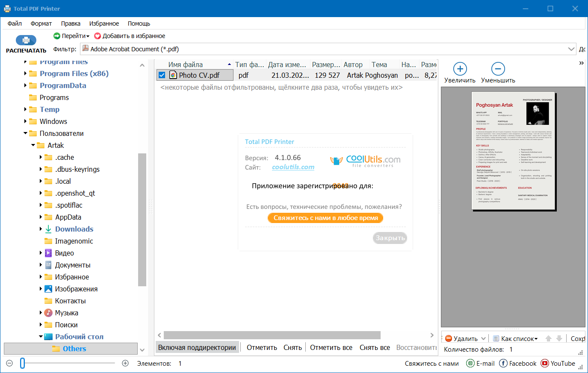
Task: Open the Правка menu
Action: point(71,23)
